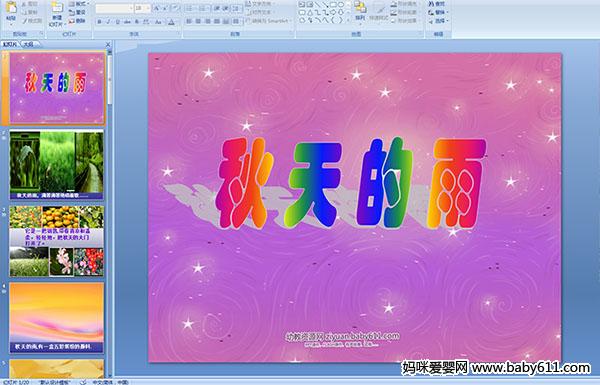Select the slide 2 thumbnail with green plants
The width and height of the screenshot is (600, 385).
click(57, 165)
